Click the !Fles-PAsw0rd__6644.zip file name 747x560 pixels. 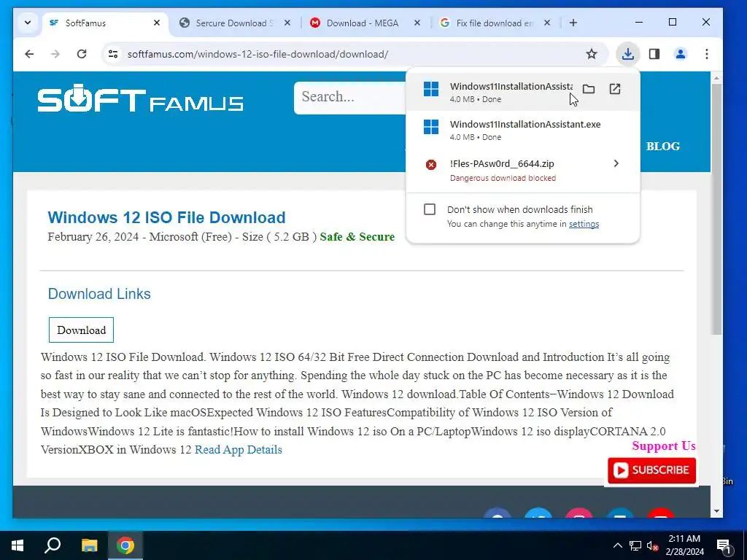tap(502, 164)
